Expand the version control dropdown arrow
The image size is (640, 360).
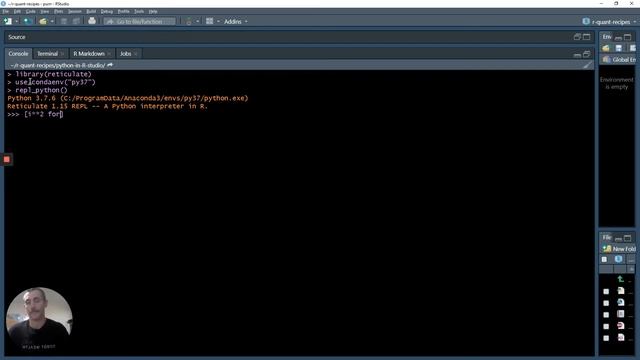coord(198,21)
